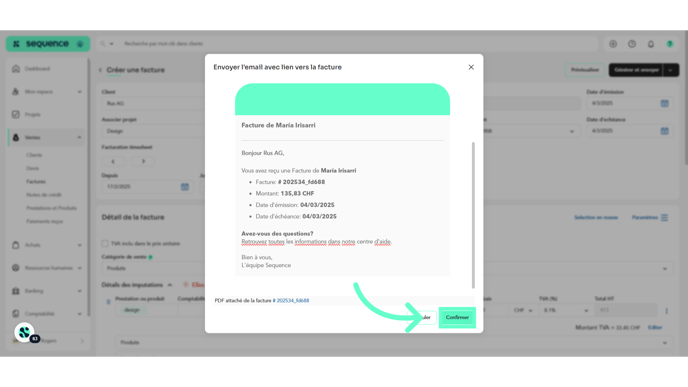This screenshot has height=387, width=688.
Task: Click the Achats icon
Action: coord(16,245)
